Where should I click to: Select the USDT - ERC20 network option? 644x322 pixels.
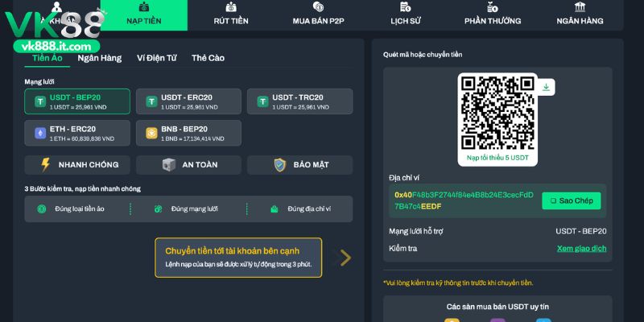pyautogui.click(x=188, y=101)
